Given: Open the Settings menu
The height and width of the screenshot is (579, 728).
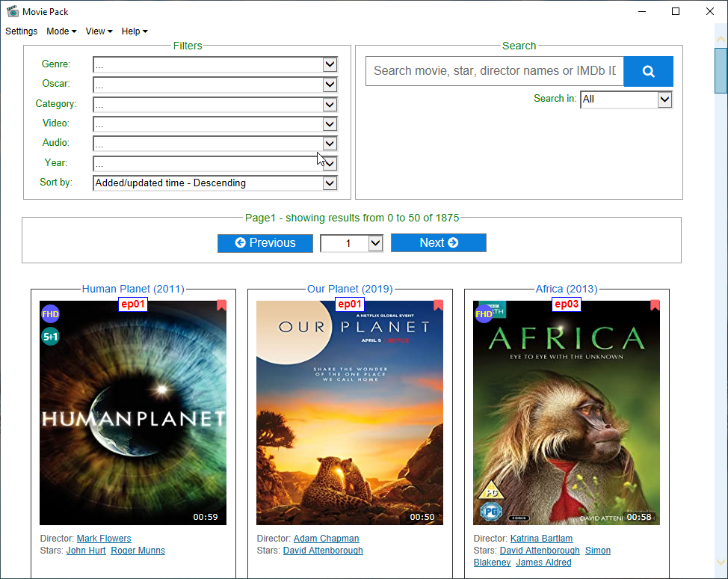Looking at the screenshot, I should click(22, 31).
